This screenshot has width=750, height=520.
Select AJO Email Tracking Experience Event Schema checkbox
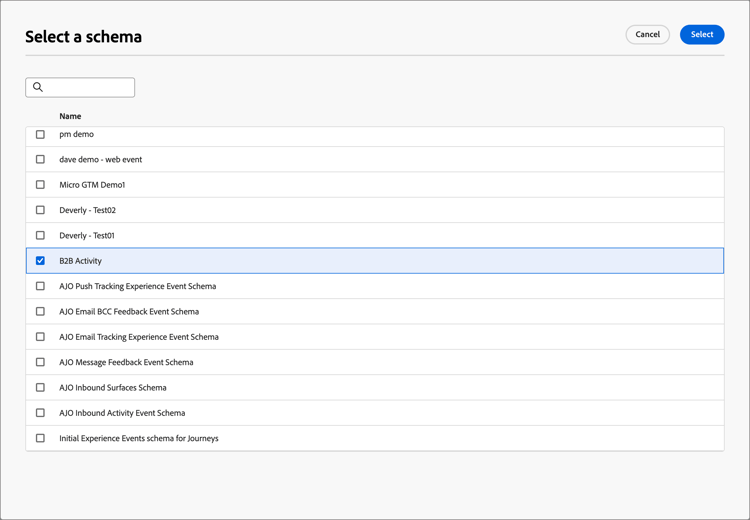pos(41,337)
